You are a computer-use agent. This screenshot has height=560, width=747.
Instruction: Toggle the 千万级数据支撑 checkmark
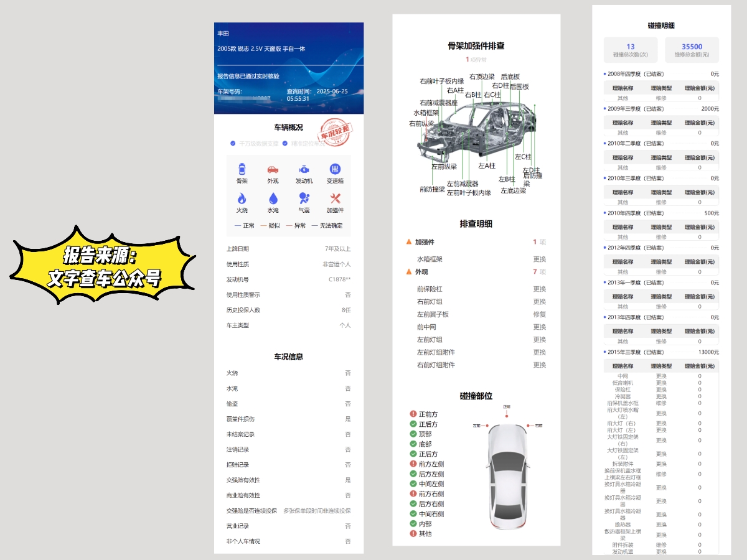233,143
